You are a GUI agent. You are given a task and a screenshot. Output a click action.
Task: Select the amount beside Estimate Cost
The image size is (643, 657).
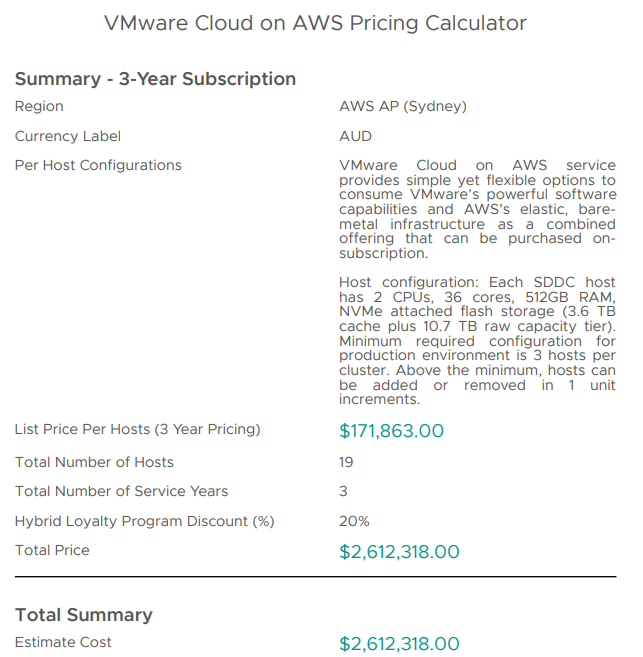coord(399,644)
